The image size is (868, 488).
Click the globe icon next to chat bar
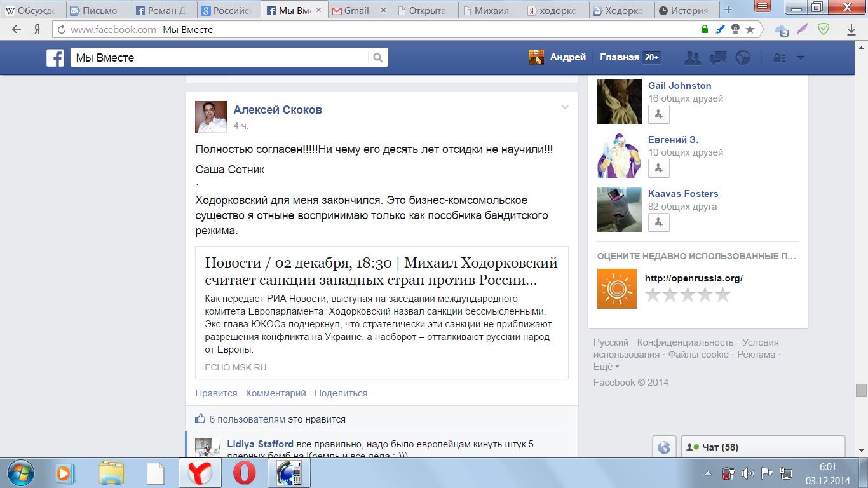[x=664, y=447]
